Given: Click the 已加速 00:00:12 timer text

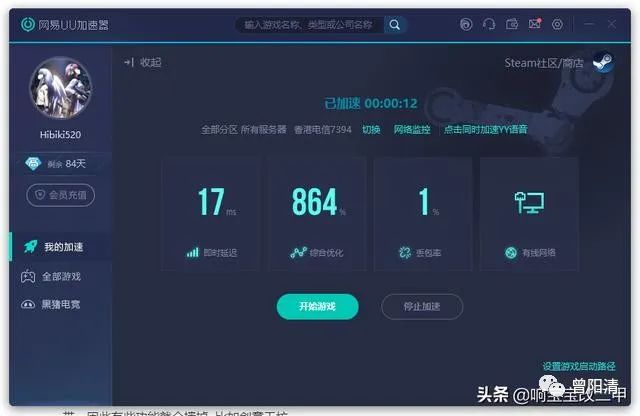Looking at the screenshot, I should pos(371,103).
